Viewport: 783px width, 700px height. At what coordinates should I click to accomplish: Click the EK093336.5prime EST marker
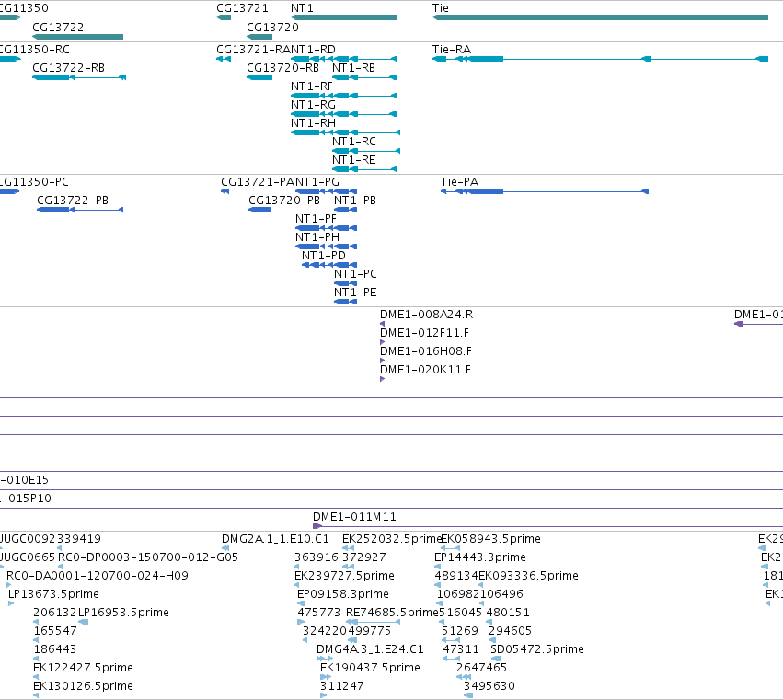coord(481,585)
